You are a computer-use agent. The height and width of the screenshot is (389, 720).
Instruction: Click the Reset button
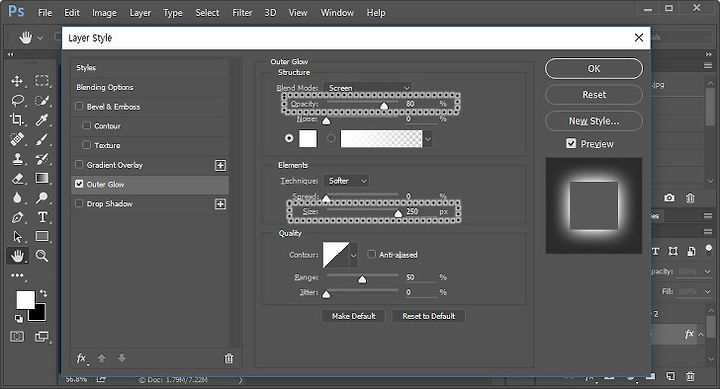coord(594,95)
